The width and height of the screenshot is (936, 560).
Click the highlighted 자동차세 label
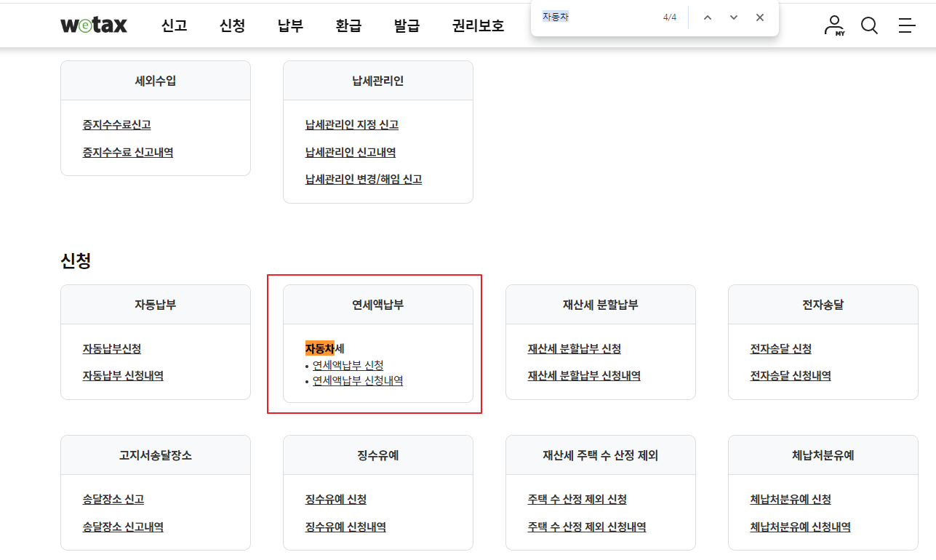point(325,348)
